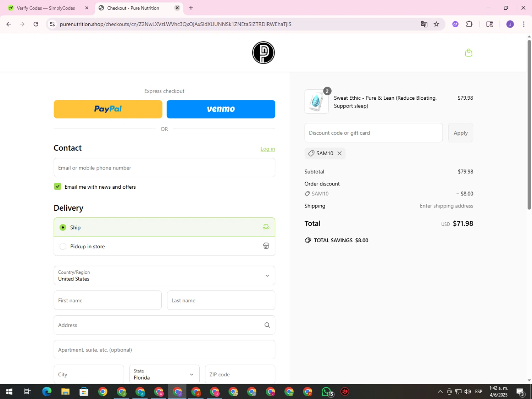Image resolution: width=532 pixels, height=399 pixels.
Task: Open the volume speaker icon
Action: tap(467, 392)
